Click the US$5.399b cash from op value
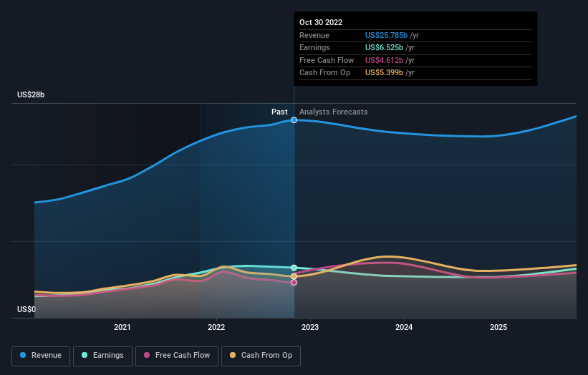The height and width of the screenshot is (375, 588). pyautogui.click(x=384, y=73)
